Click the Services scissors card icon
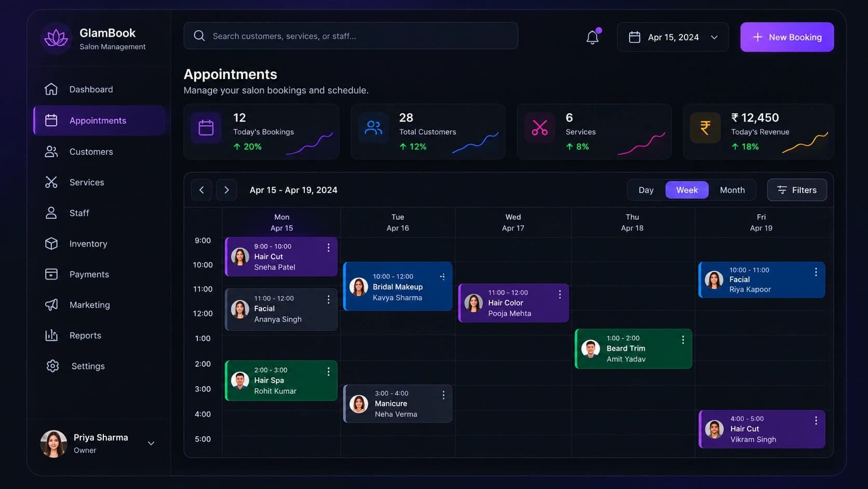The width and height of the screenshot is (868, 489). tap(539, 127)
